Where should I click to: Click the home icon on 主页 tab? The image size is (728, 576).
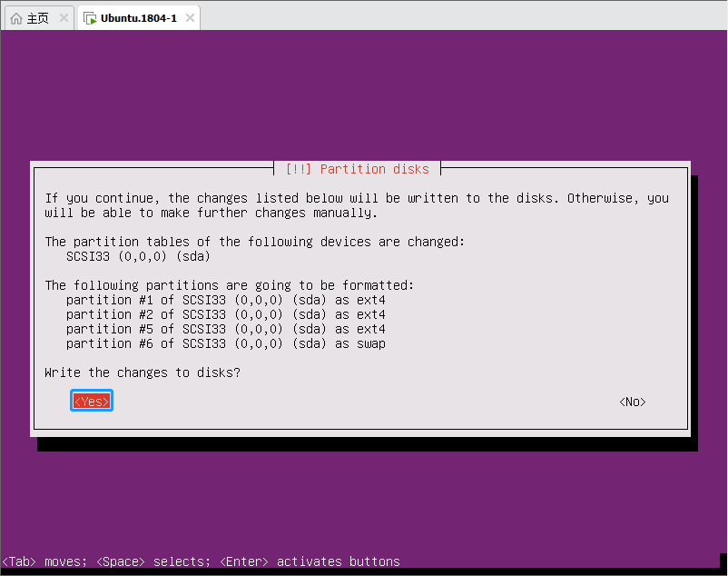(16, 18)
